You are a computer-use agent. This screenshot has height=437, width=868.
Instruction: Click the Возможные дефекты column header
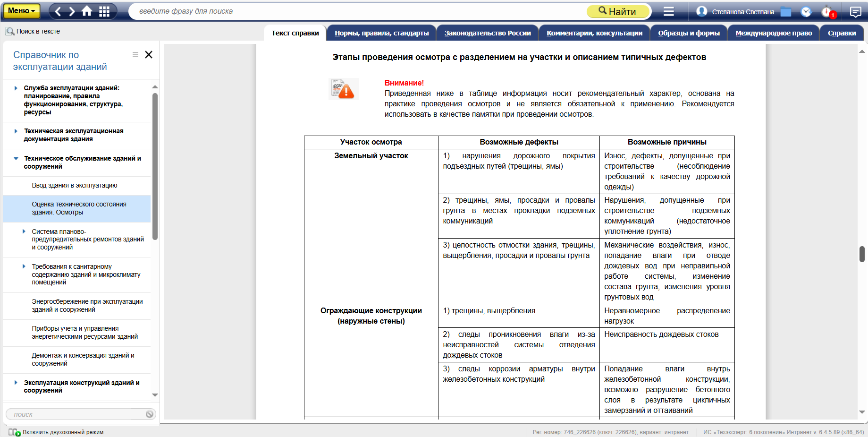(519, 142)
